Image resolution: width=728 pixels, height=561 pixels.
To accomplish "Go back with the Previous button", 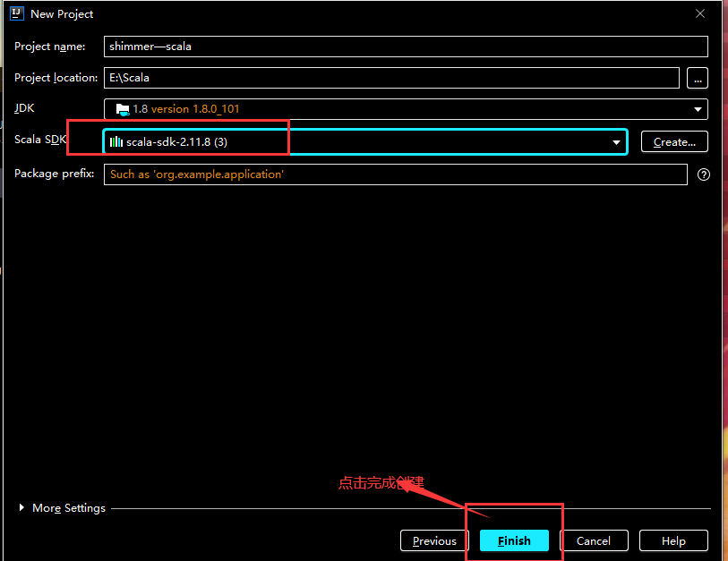I will tap(434, 540).
